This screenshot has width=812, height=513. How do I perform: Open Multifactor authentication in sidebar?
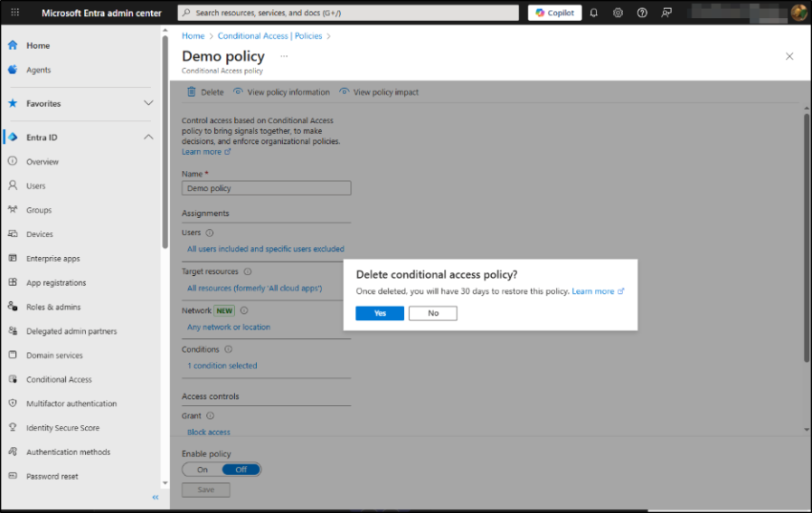[x=71, y=404]
